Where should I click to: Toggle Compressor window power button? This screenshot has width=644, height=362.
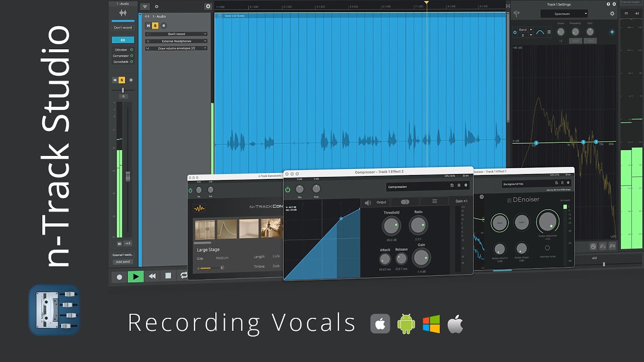(x=288, y=190)
